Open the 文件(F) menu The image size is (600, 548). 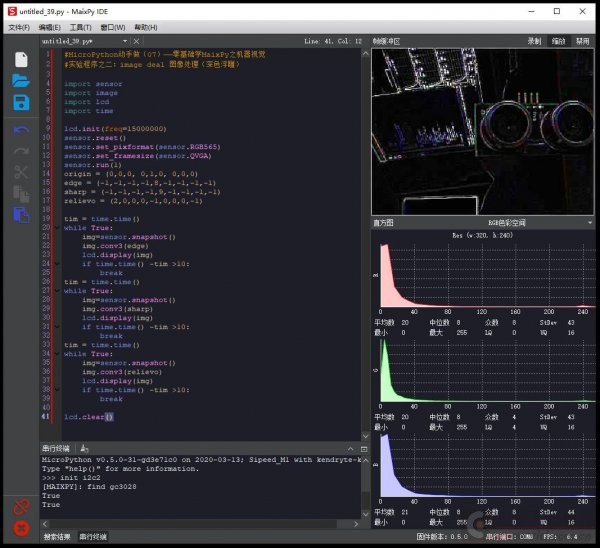[x=19, y=27]
